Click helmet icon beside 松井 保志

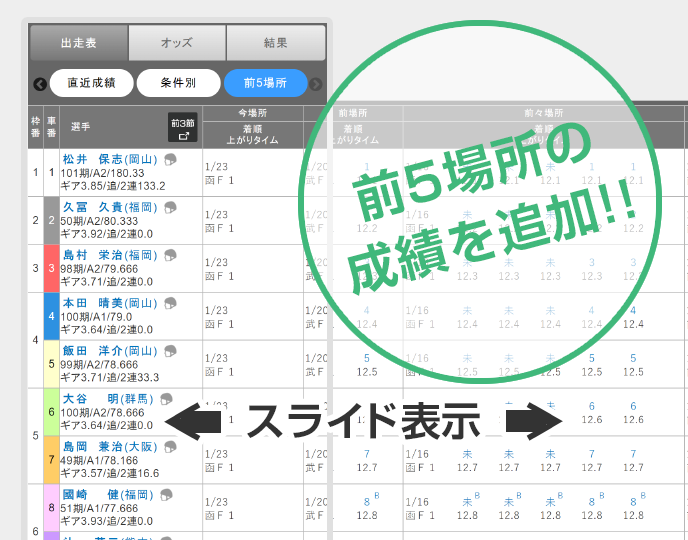point(170,159)
